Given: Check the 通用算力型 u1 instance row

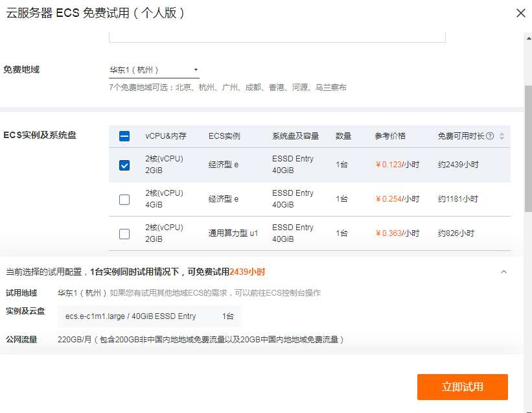Looking at the screenshot, I should click(x=124, y=233).
